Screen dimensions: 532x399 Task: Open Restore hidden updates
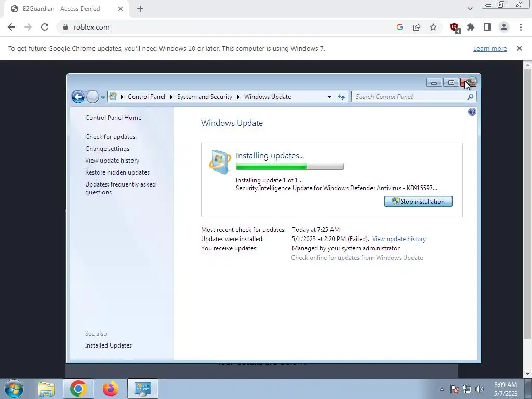[x=117, y=172]
